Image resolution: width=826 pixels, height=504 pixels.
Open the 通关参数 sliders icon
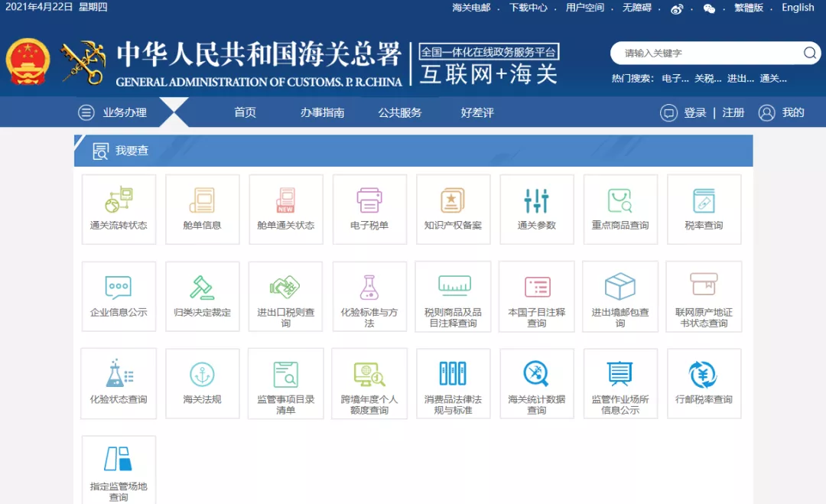(536, 200)
